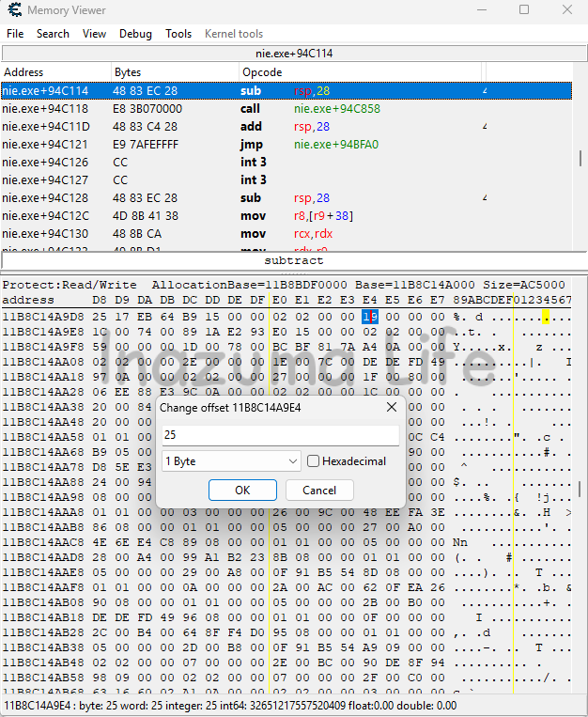Maximize the Memory Viewer window

524,9
